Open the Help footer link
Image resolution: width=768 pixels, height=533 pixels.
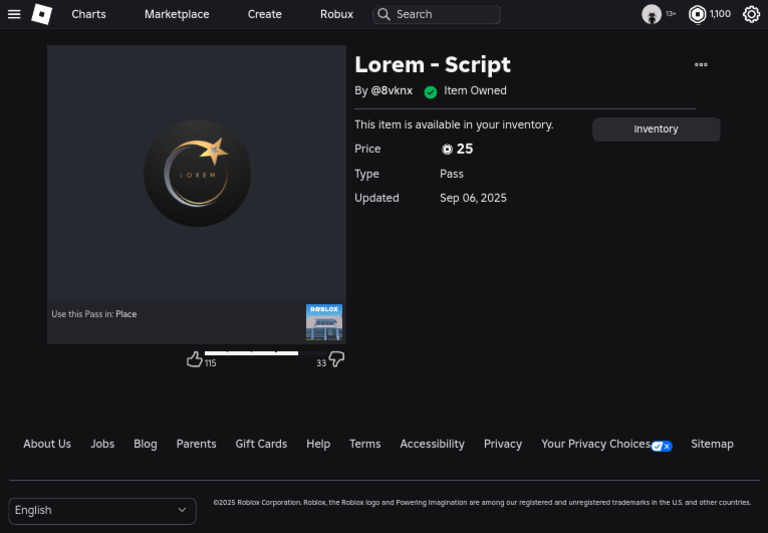[x=318, y=444]
